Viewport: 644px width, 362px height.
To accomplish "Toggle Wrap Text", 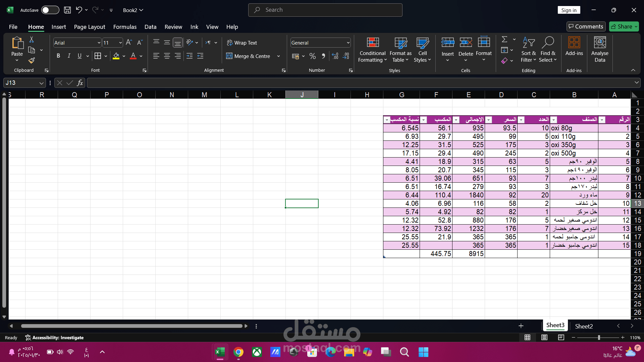I will 242,43.
